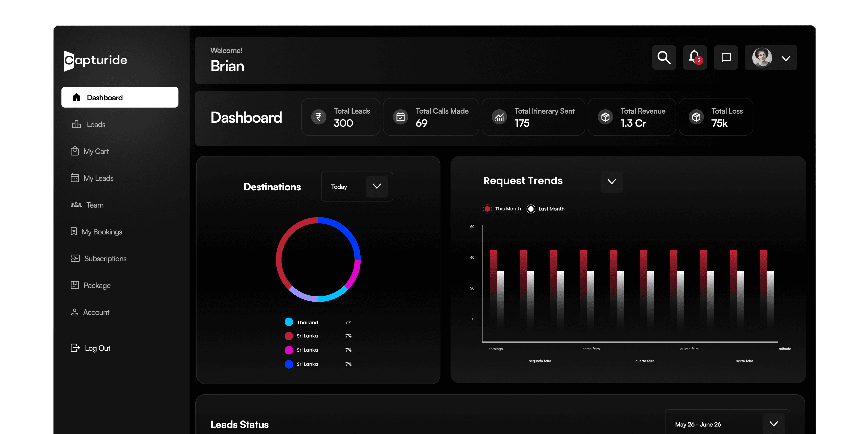This screenshot has height=434, width=868.
Task: Click the Log Out button
Action: (x=90, y=348)
